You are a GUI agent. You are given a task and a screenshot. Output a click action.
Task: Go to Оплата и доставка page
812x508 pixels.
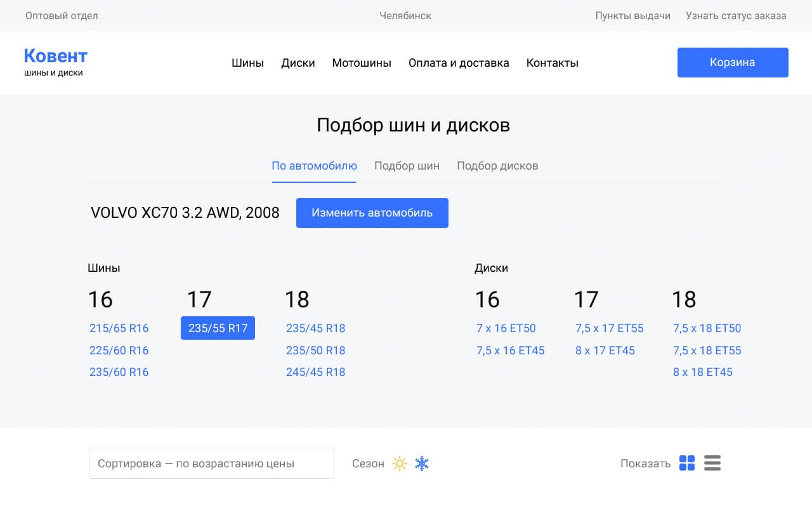pyautogui.click(x=459, y=63)
